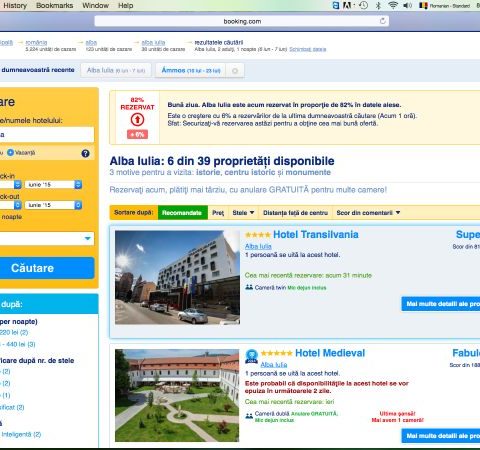The width and height of the screenshot is (480, 450).
Task: Click the red upward arrow reservation icon
Action: pyautogui.click(x=137, y=119)
